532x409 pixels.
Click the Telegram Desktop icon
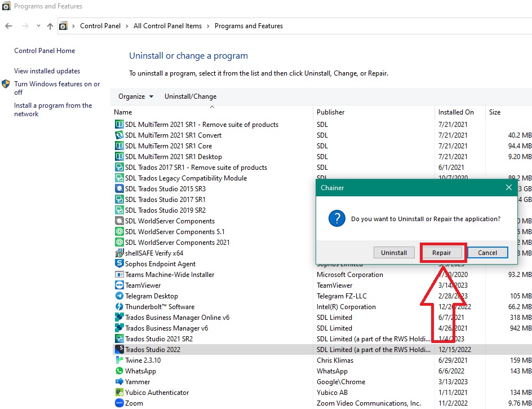coord(119,296)
